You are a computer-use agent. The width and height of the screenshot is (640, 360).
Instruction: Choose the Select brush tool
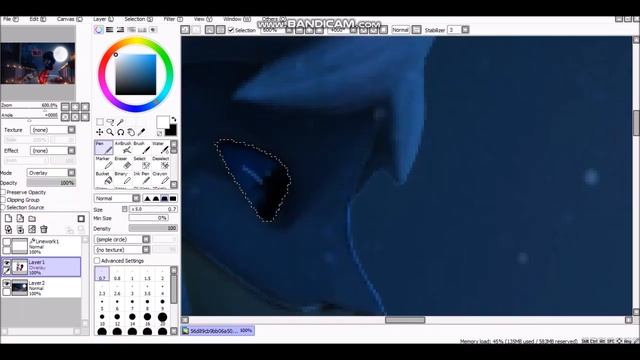point(142,163)
